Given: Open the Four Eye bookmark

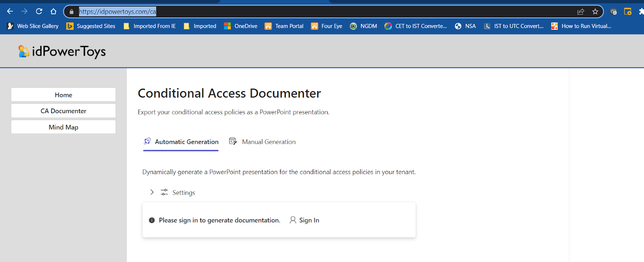Looking at the screenshot, I should pyautogui.click(x=327, y=26).
